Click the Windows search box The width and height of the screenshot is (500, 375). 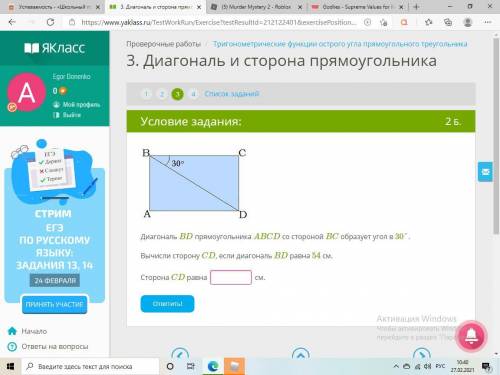click(90, 366)
